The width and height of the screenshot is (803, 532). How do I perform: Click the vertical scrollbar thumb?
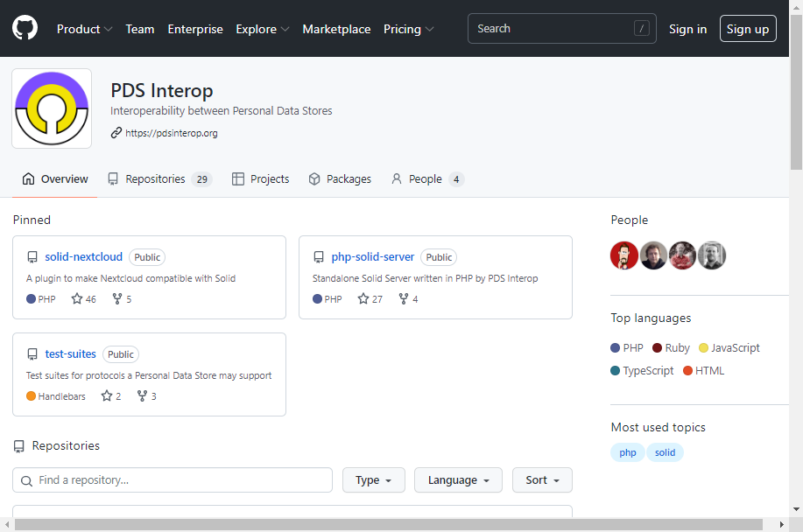pyautogui.click(x=796, y=92)
